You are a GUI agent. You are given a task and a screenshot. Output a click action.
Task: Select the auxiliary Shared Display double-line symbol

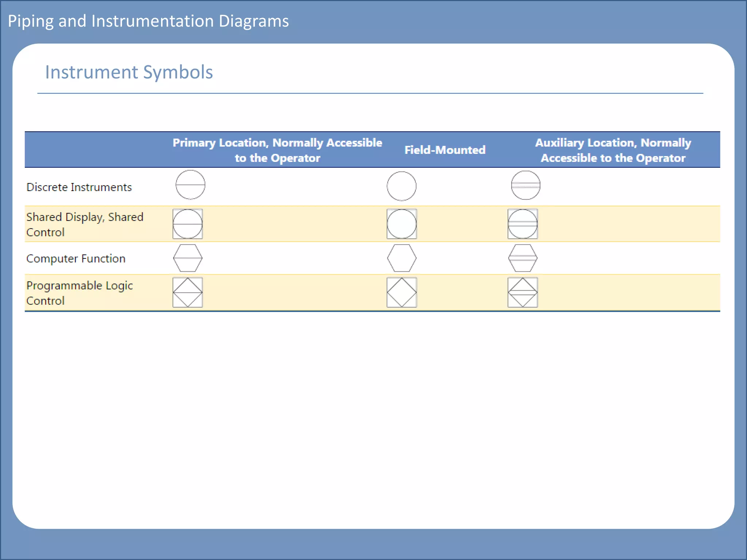tap(522, 224)
